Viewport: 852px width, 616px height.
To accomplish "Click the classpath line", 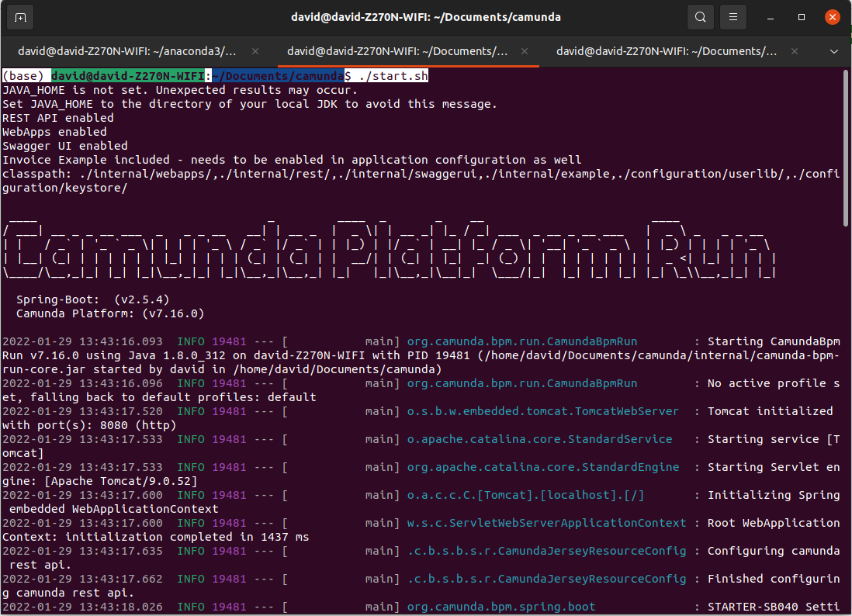I will point(421,181).
